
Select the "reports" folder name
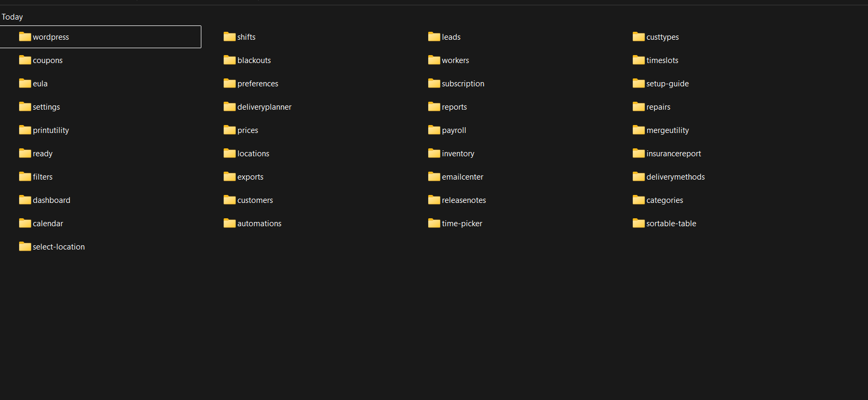454,107
